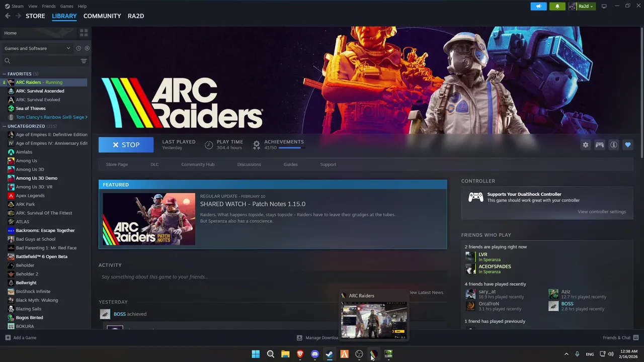Open OBS Studio from taskbar
This screenshot has height=362, width=644.
point(359,354)
